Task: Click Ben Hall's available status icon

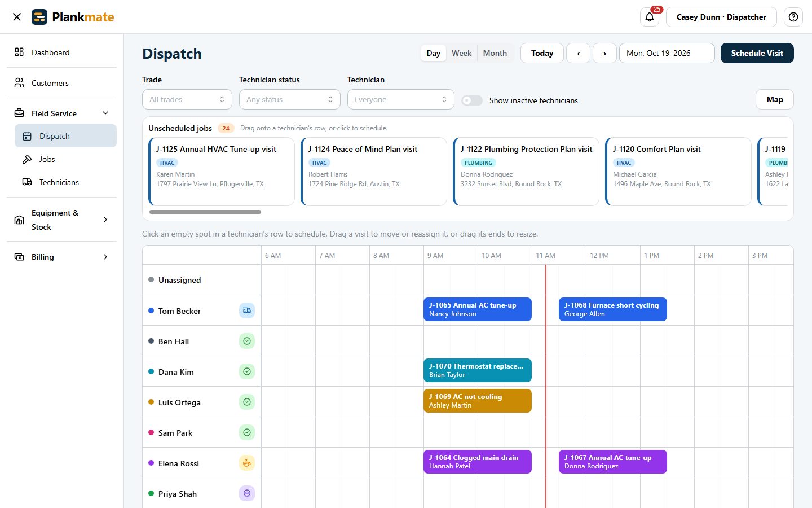Action: point(247,341)
